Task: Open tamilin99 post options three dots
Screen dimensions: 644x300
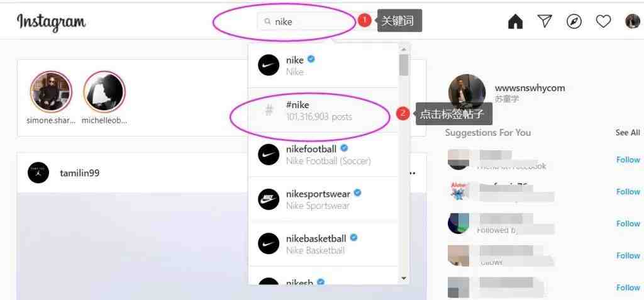Action: pyautogui.click(x=412, y=173)
